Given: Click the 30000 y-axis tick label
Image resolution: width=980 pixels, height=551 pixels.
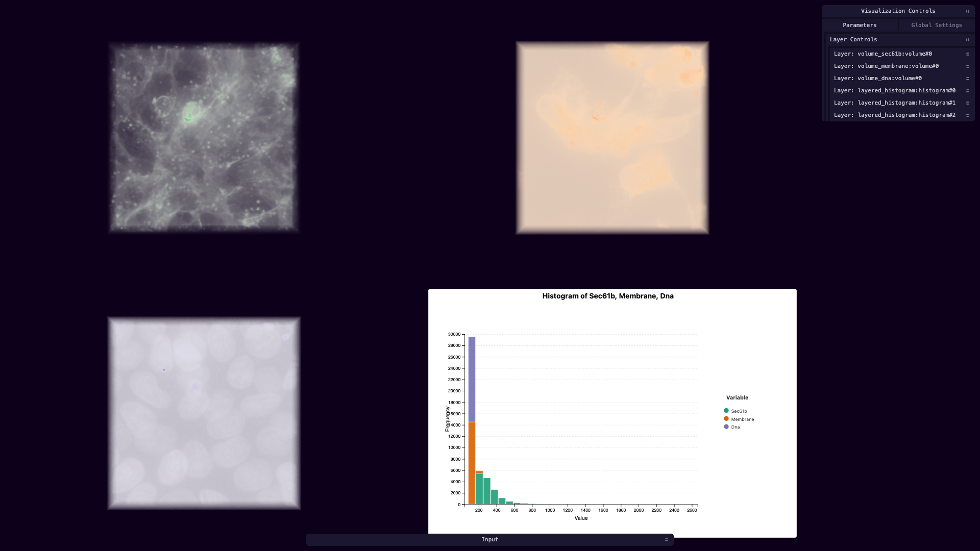Looking at the screenshot, I should point(454,334).
